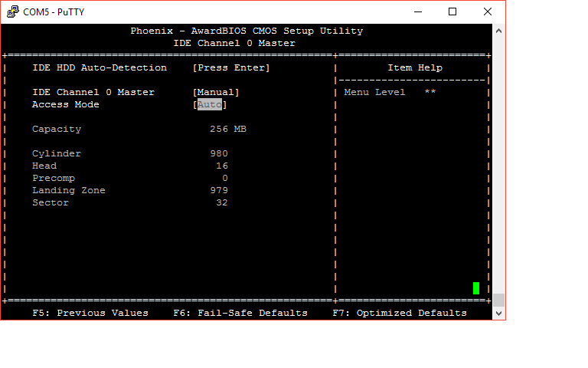Click the head value 16
Image resolution: width=588 pixels, height=368 pixels.
222,166
